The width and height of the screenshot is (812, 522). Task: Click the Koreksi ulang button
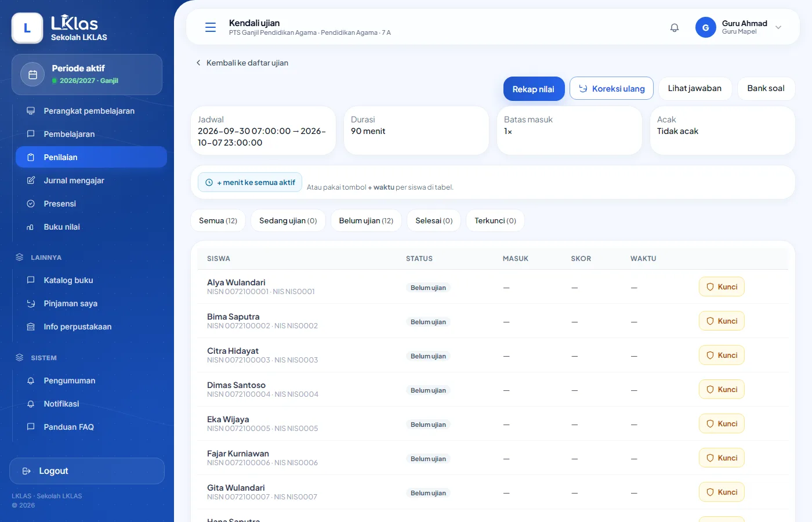611,88
